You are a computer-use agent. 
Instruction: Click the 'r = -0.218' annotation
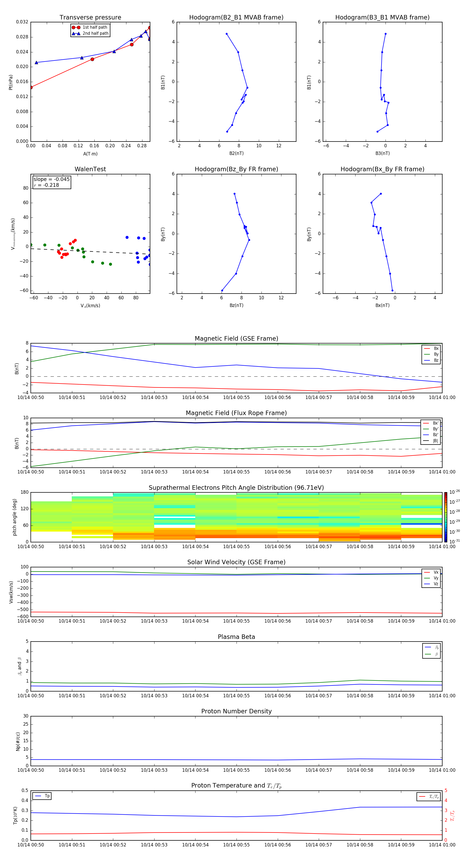tap(47, 185)
